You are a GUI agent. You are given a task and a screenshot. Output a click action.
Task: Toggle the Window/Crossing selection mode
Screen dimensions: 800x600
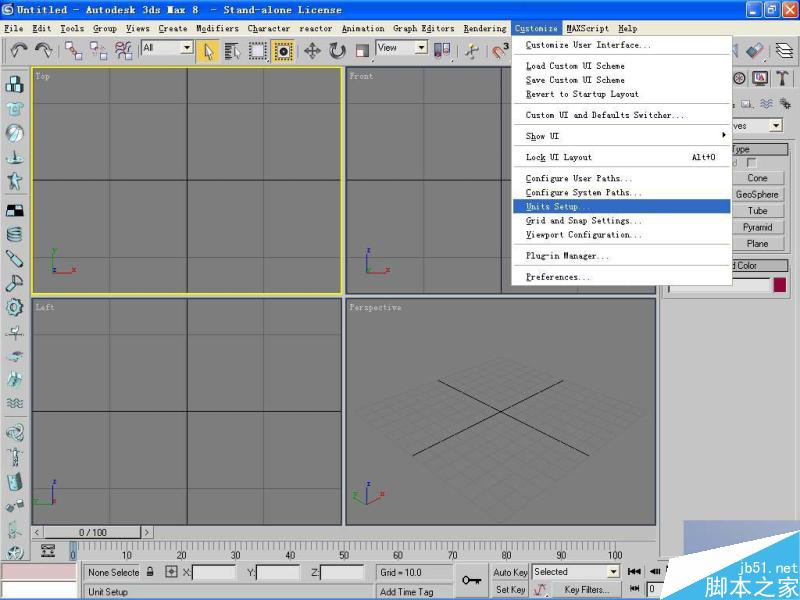(282, 50)
